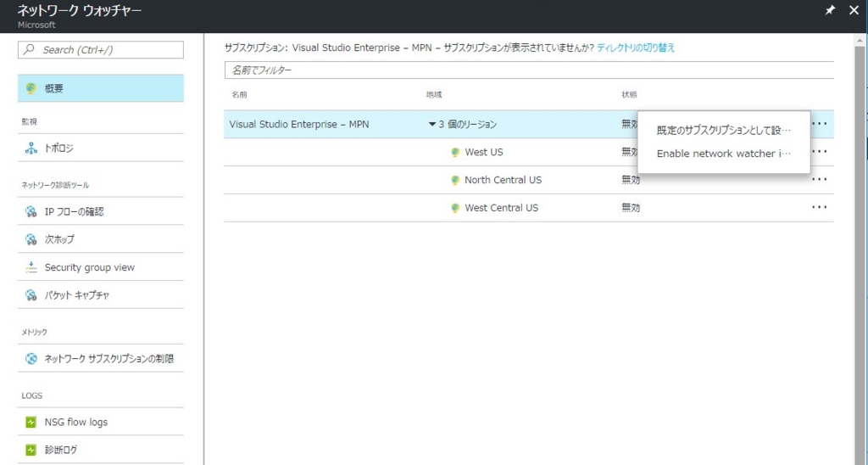Viewport: 868px width, 465px height.
Task: Choose 既定のサブスクリプションとして設… context option
Action: point(724,130)
